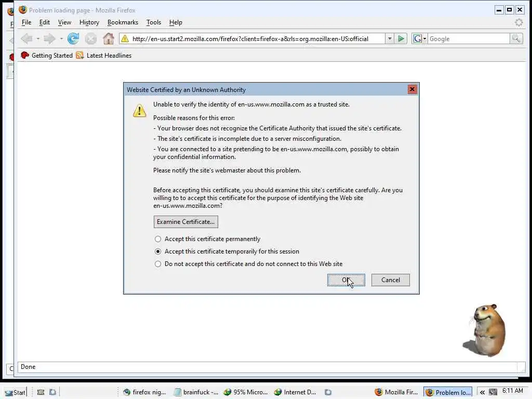Open the Latest Headlines feed bookmark

click(104, 55)
